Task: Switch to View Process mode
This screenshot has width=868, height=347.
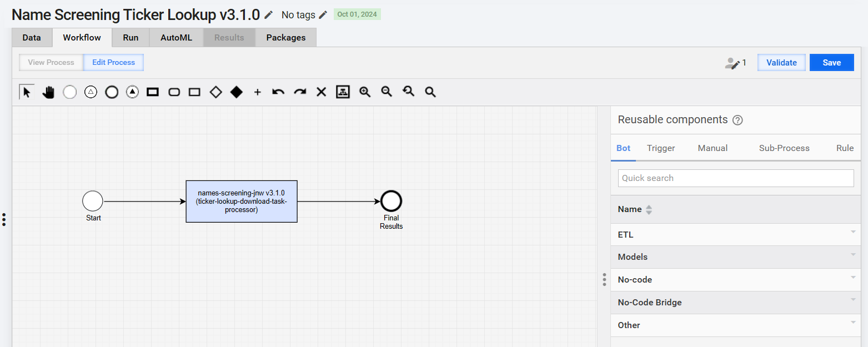Action: 51,62
